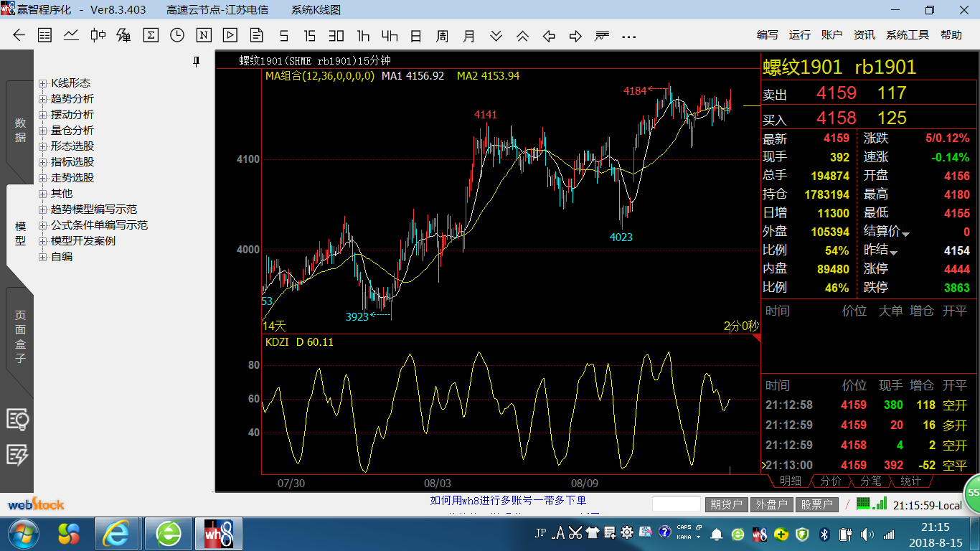Open the 结算价 dropdown arrow

pos(906,234)
